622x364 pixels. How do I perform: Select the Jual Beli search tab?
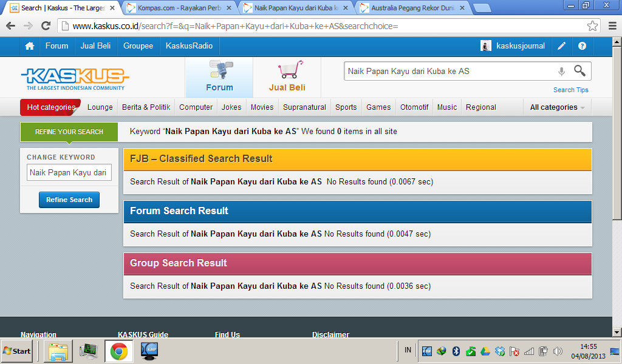click(287, 77)
